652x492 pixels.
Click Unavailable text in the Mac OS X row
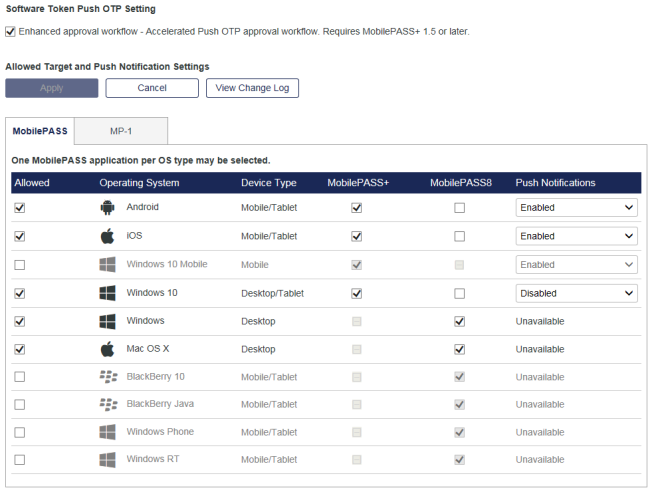(x=540, y=349)
